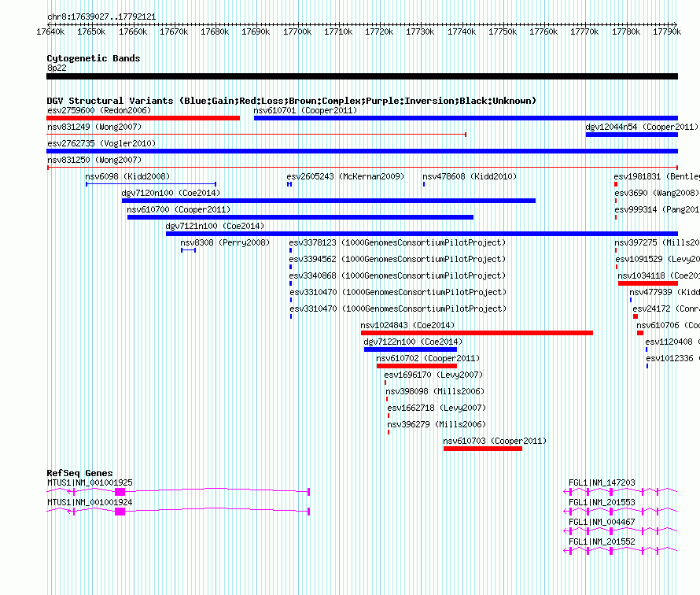Viewport: 700px width, 595px height.
Task: Click the dgv7120n100 (Coe2014) blue bar
Action: click(329, 201)
